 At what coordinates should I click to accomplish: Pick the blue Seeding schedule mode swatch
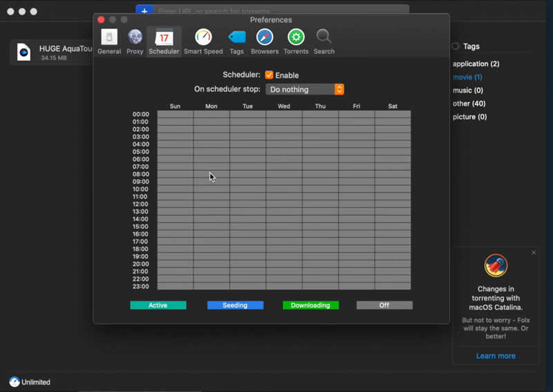(235, 305)
